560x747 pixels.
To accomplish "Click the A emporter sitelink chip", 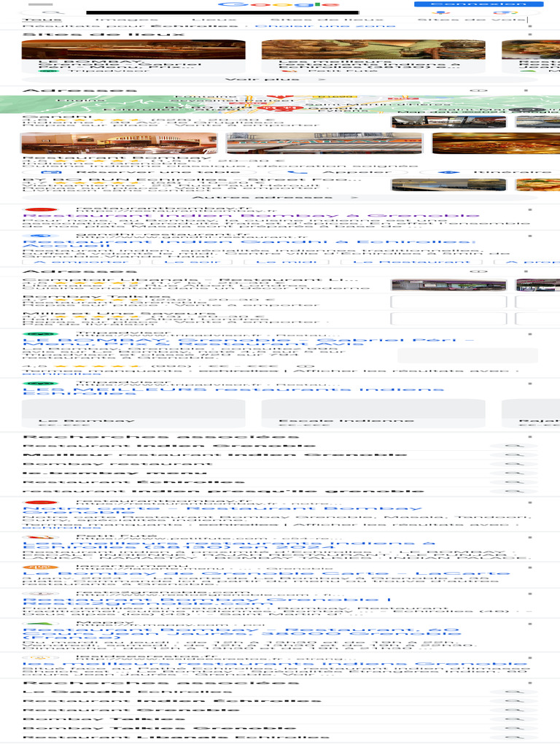I will (x=81, y=262).
